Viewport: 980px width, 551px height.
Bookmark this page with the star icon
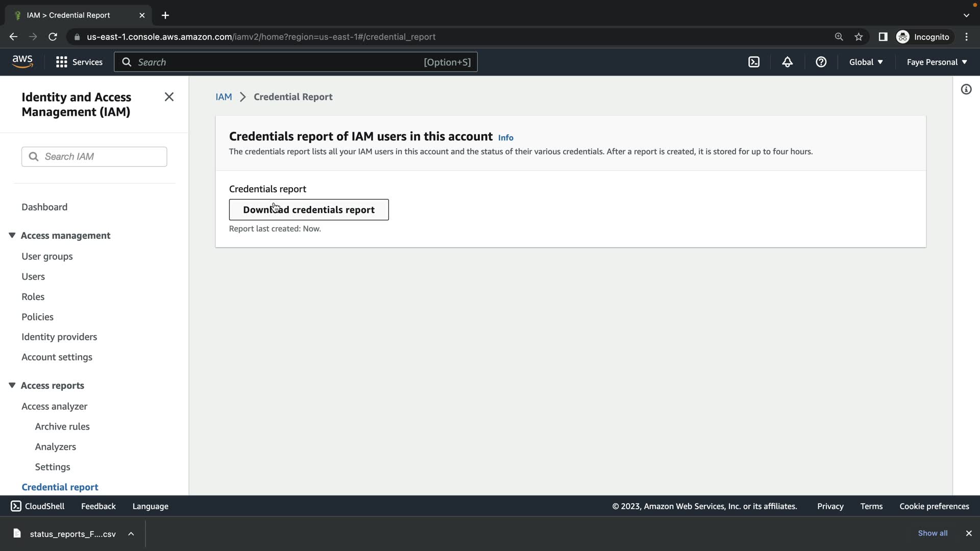tap(859, 37)
